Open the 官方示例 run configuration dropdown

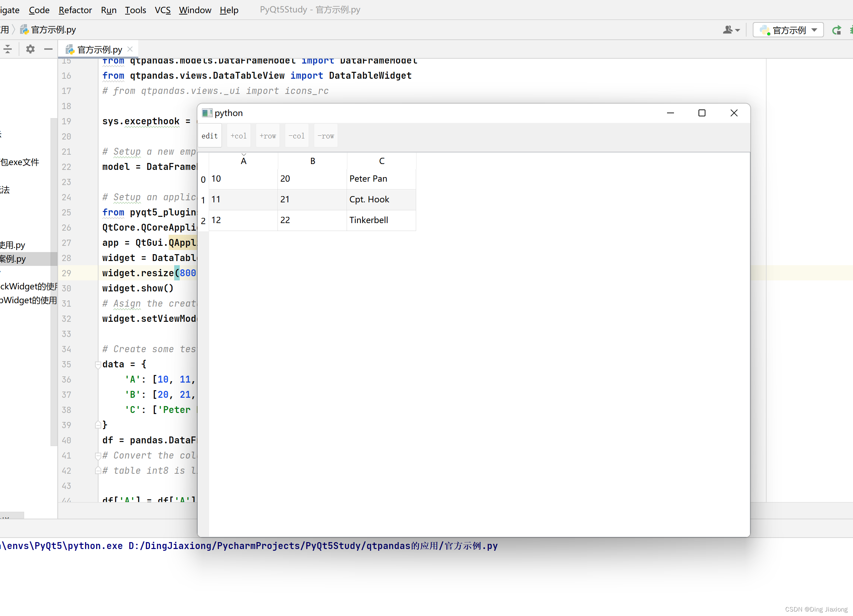coord(814,30)
